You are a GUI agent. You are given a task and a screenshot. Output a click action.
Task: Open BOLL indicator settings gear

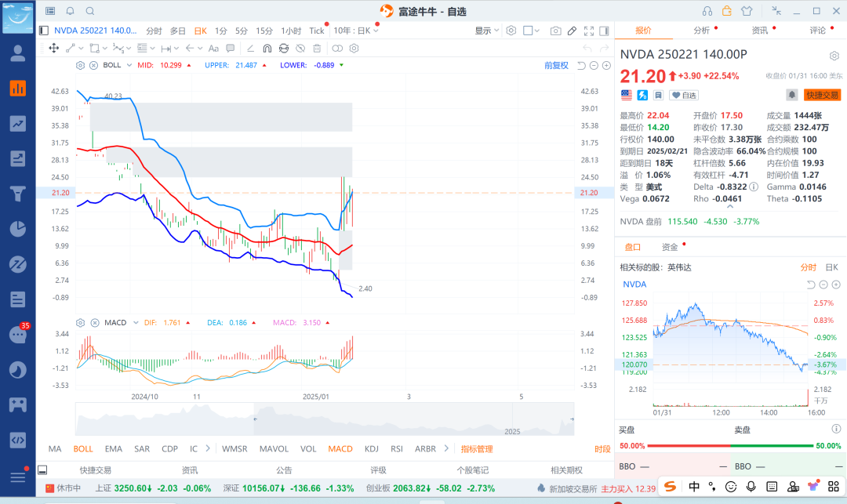click(80, 65)
